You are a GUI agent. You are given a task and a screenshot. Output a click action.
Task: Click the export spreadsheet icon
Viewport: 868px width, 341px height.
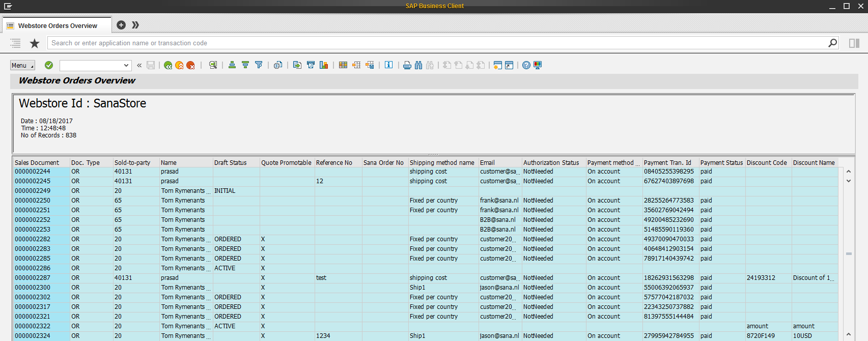pos(297,65)
